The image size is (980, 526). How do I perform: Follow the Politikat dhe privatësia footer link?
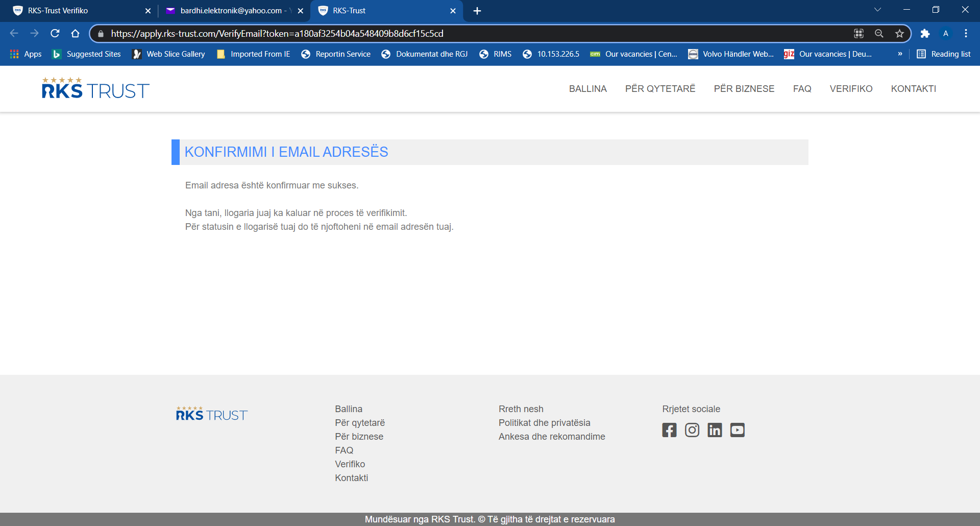[544, 423]
